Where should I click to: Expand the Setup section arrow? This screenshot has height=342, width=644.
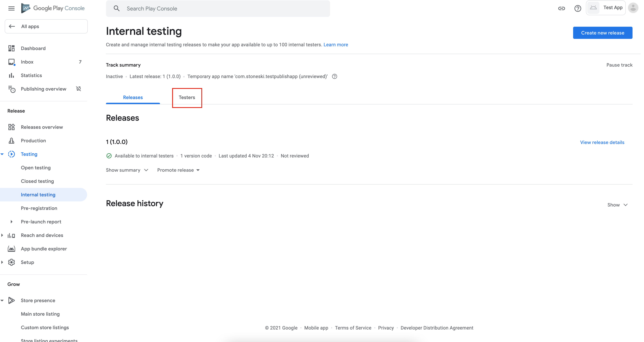click(2, 262)
